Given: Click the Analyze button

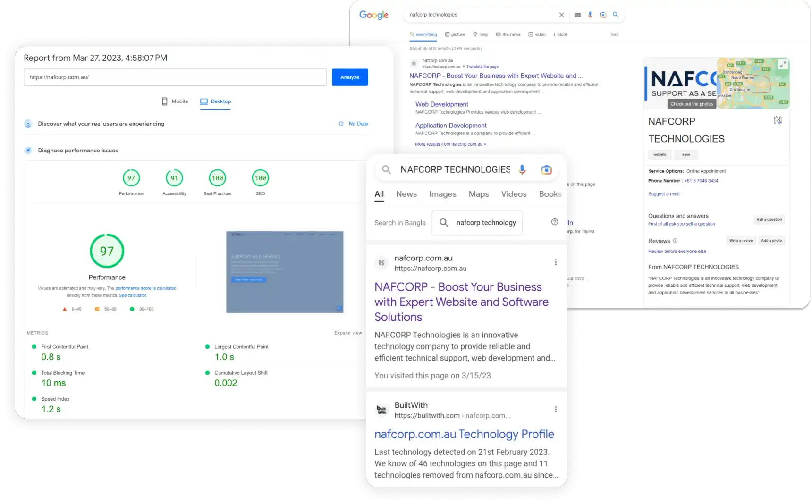Looking at the screenshot, I should coord(350,77).
